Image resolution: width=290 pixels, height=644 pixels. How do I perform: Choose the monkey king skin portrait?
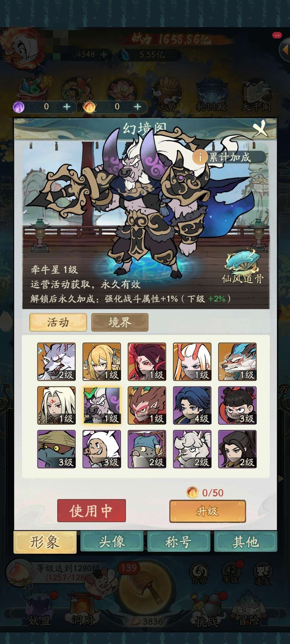147,405
